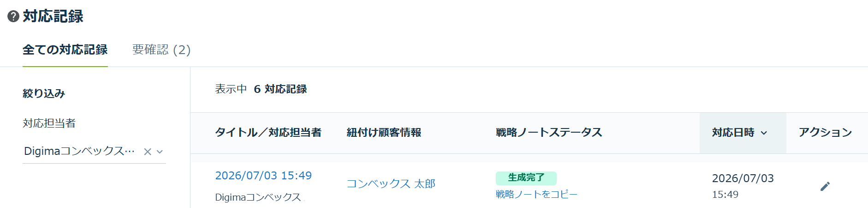Clear the 対応担当者 filter with the X icon
Screen dimensions: 868x208
[148, 152]
